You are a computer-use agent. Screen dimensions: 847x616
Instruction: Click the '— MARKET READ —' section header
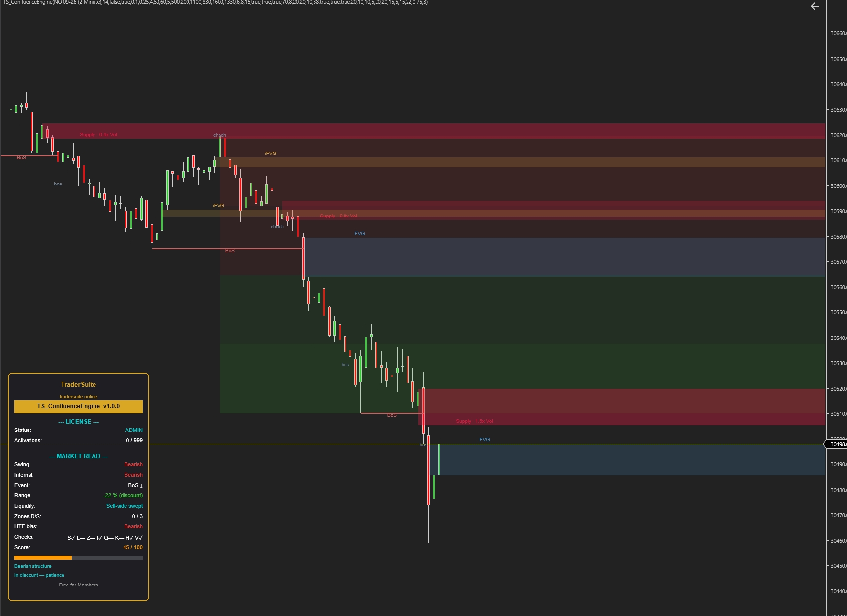[x=78, y=456]
